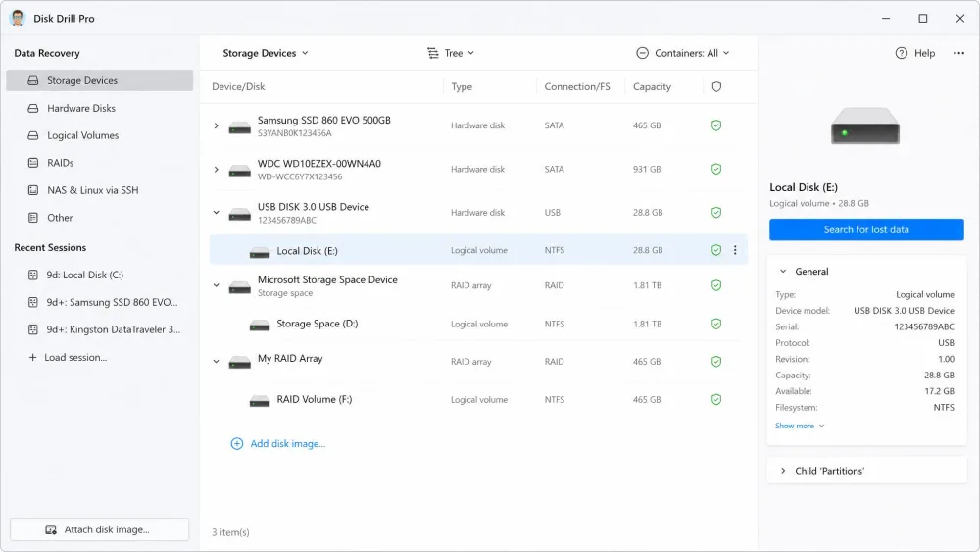
Task: Sort by Connection/FS column header
Action: pos(577,87)
